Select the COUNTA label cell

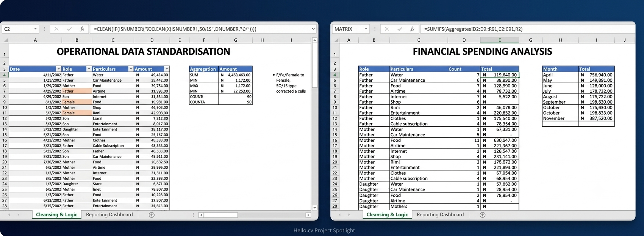[204, 102]
